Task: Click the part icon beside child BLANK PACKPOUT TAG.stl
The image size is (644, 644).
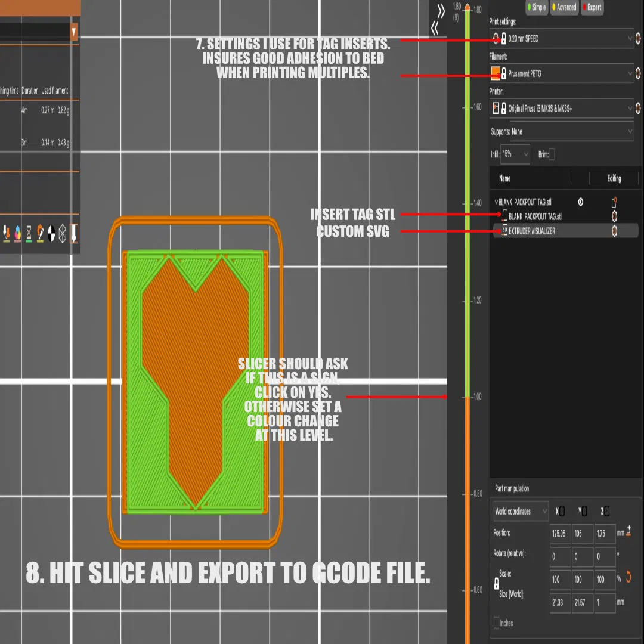Action: (x=505, y=215)
